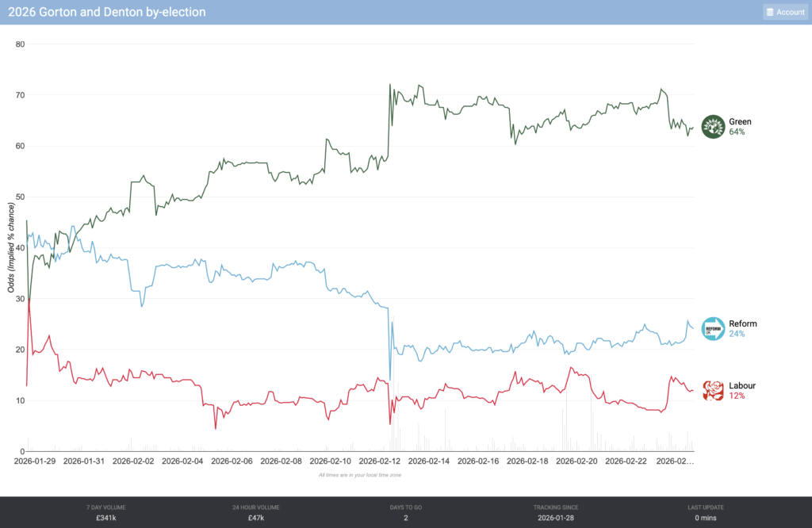Click the 2026-02-06 date on x-axis

(x=236, y=461)
